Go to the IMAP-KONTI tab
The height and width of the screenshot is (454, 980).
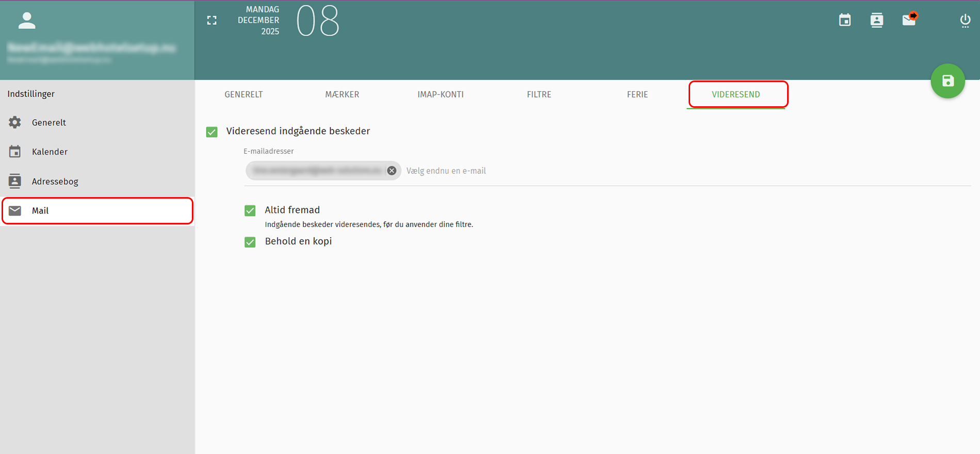coord(440,94)
